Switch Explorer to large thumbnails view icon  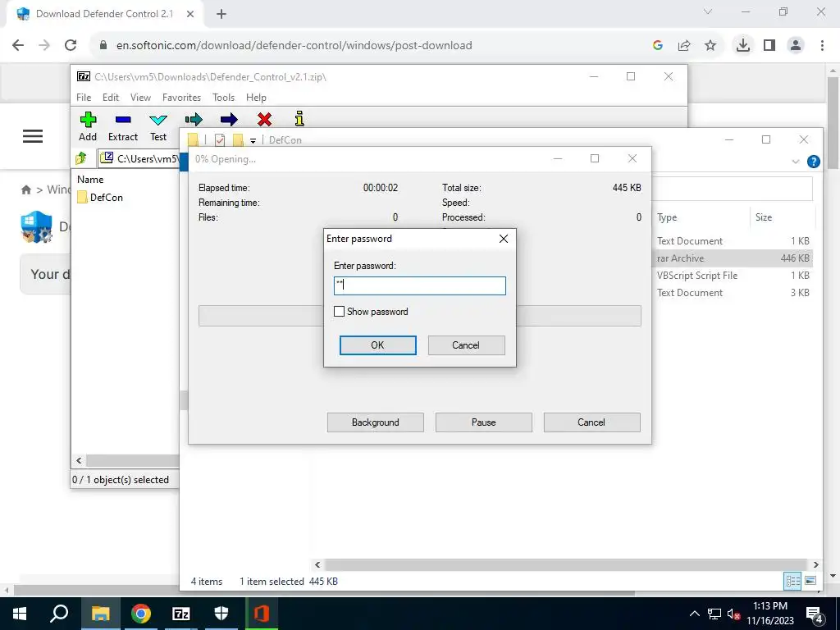coord(810,581)
